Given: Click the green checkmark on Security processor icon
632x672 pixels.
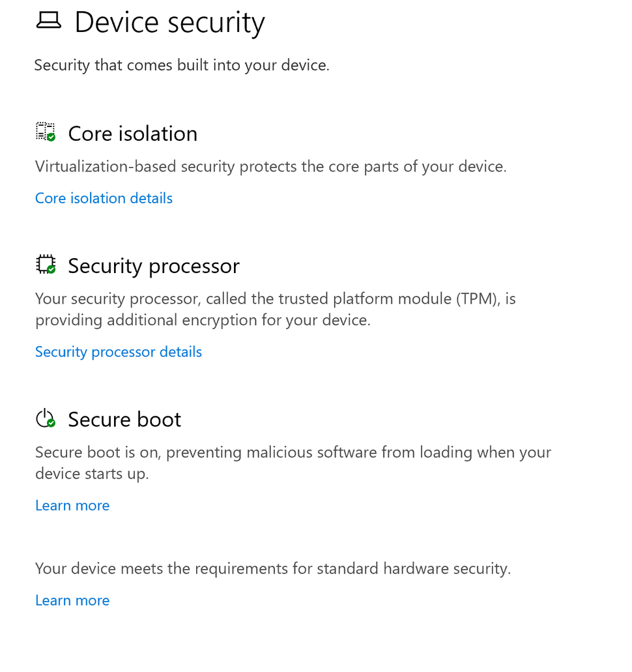Looking at the screenshot, I should (x=50, y=270).
